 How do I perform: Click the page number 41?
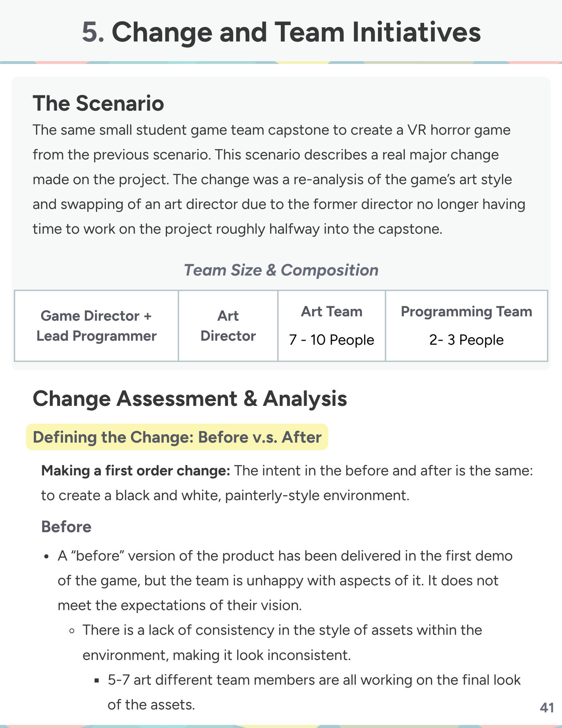click(x=547, y=708)
